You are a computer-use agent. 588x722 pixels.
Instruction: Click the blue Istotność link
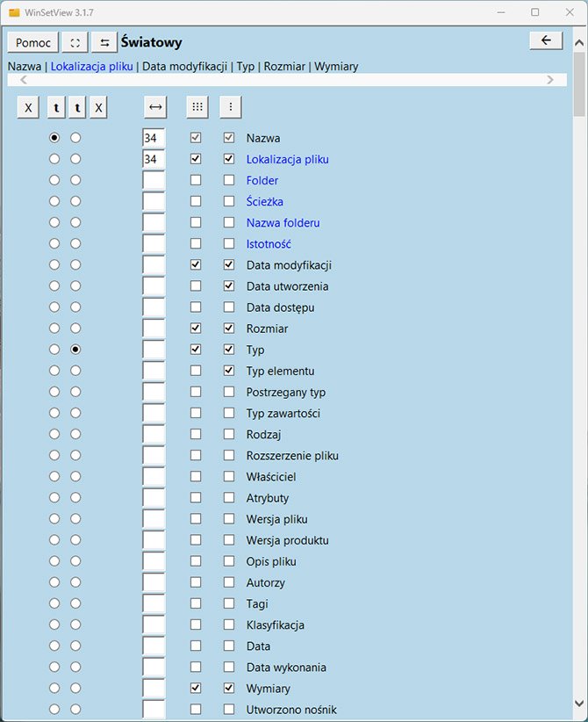coord(269,244)
